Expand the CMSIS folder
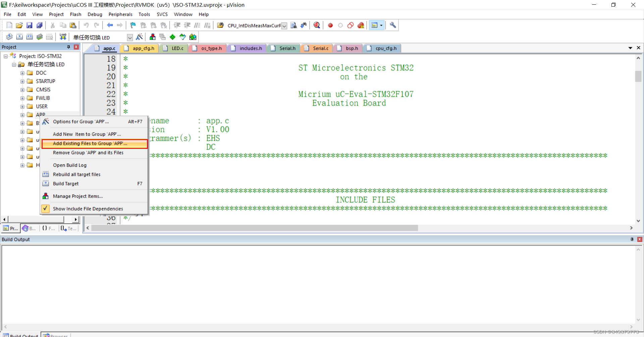Screen dimensions: 644x337 (x=22, y=90)
